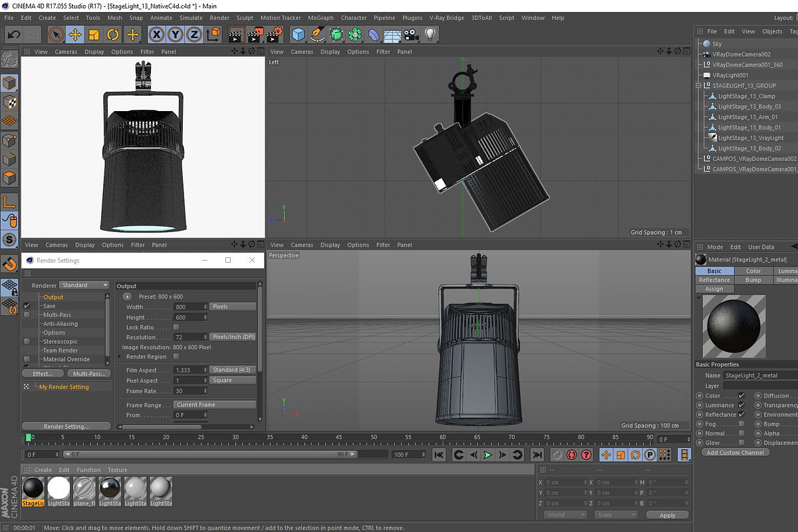Click the blue Bend deformer icon

[374, 34]
